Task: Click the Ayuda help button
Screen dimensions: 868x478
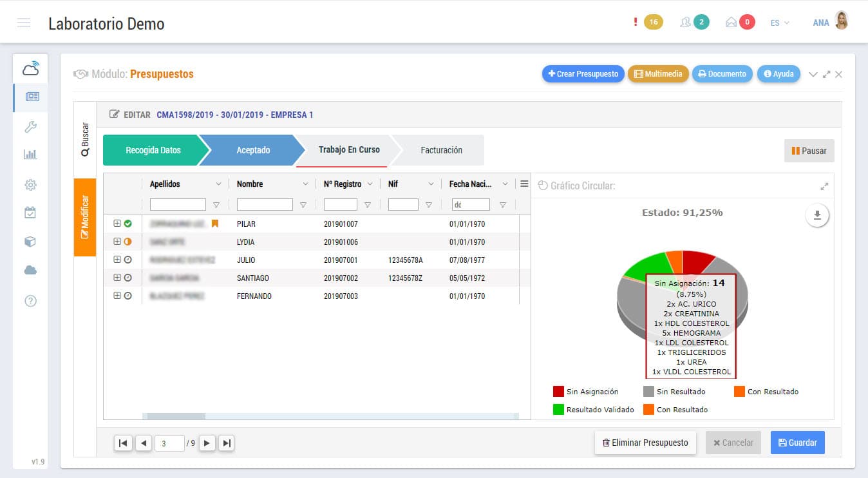Action: coord(778,74)
